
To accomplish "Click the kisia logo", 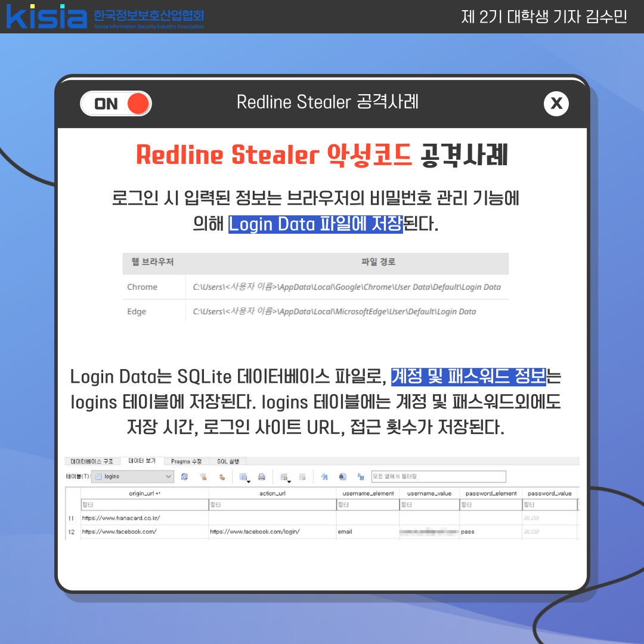I will [47, 17].
